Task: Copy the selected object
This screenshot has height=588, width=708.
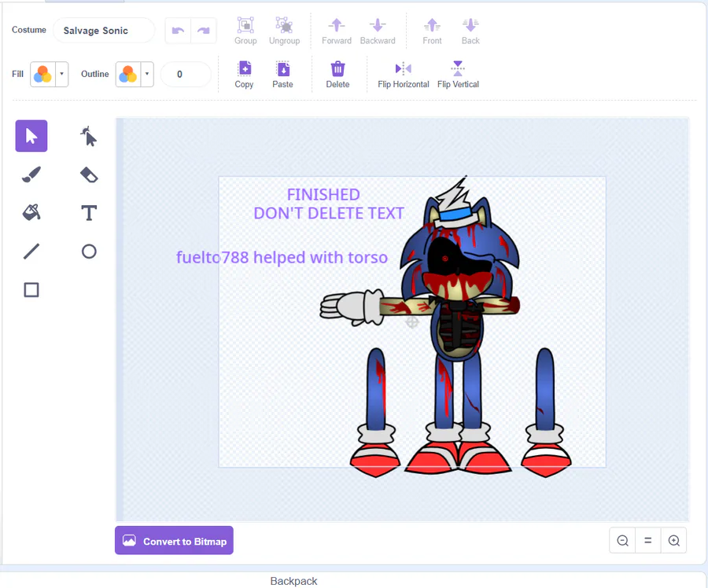Action: (245, 75)
